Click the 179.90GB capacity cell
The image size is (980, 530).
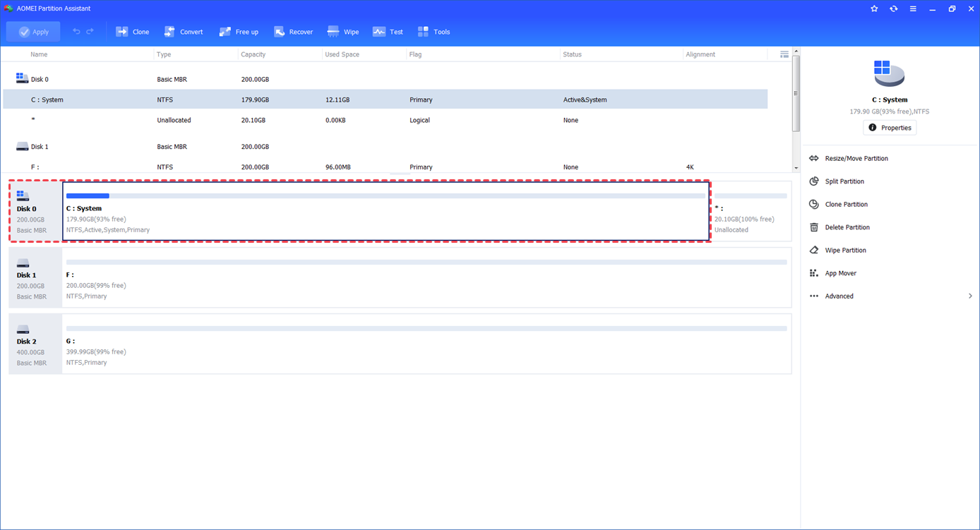click(255, 100)
